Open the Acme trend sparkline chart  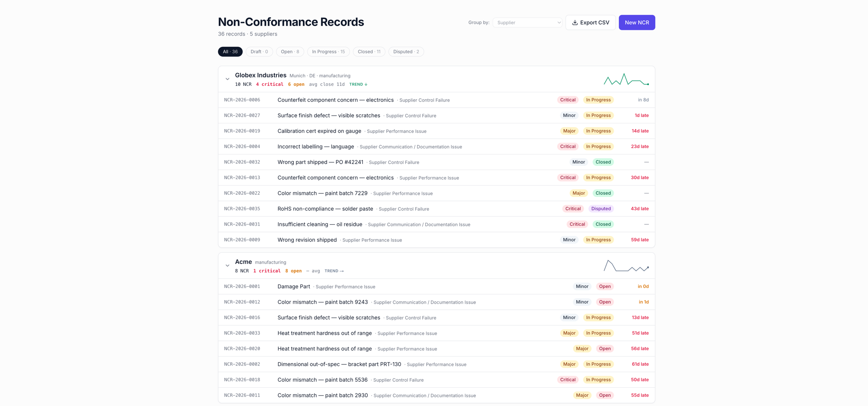coord(626,266)
